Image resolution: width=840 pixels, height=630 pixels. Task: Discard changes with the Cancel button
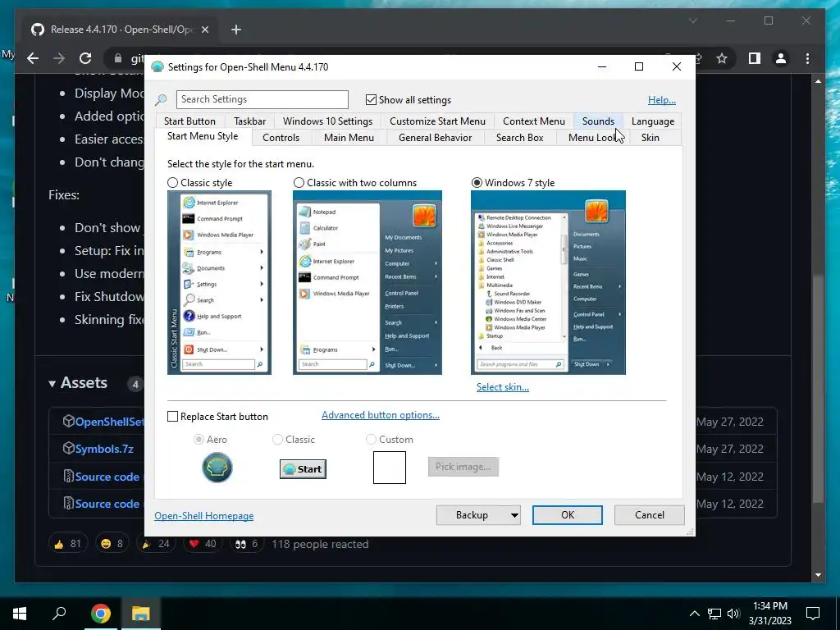(x=650, y=515)
